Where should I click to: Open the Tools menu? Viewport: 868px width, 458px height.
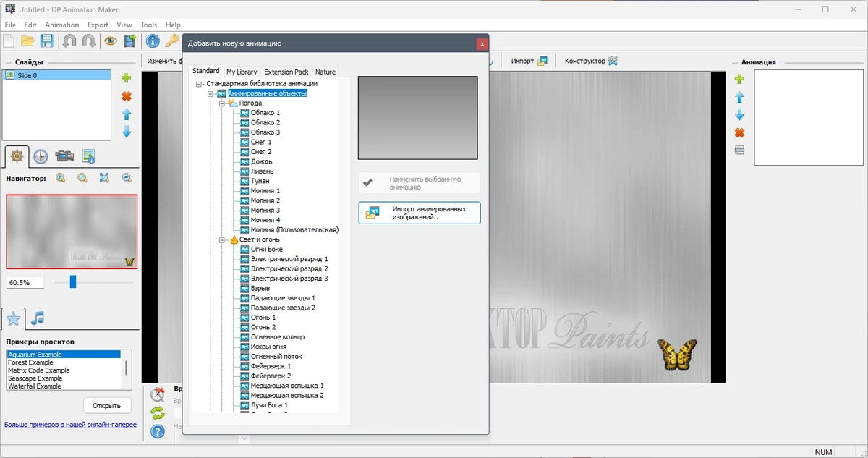pyautogui.click(x=148, y=25)
